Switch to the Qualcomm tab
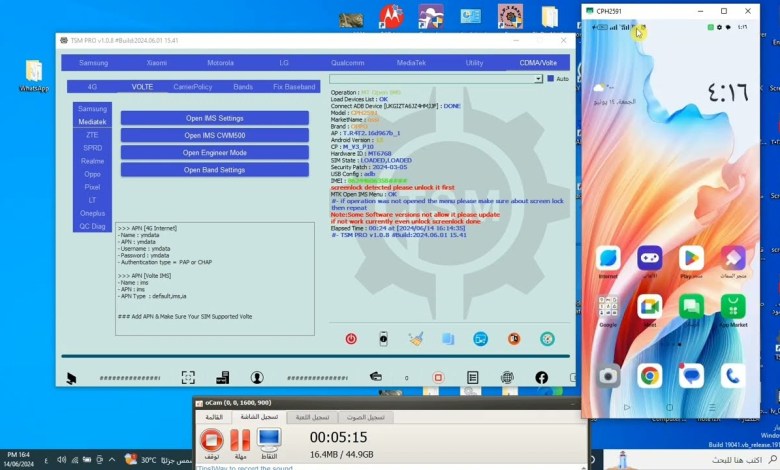 pyautogui.click(x=347, y=62)
